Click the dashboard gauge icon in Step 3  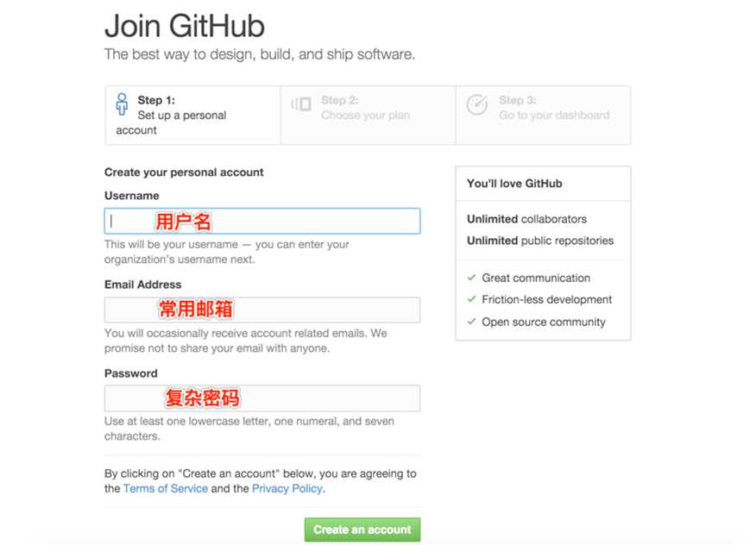(477, 104)
